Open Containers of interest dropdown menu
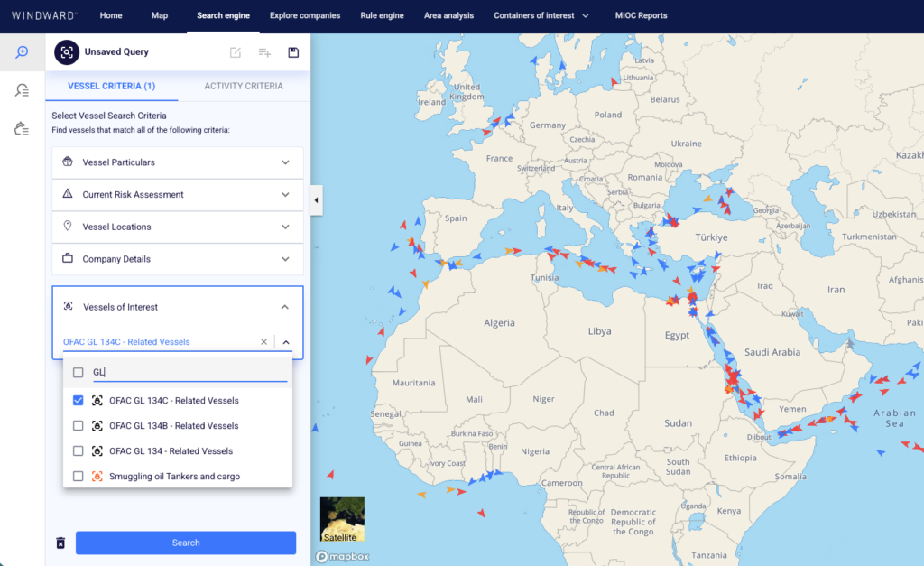This screenshot has height=566, width=924. pyautogui.click(x=541, y=15)
